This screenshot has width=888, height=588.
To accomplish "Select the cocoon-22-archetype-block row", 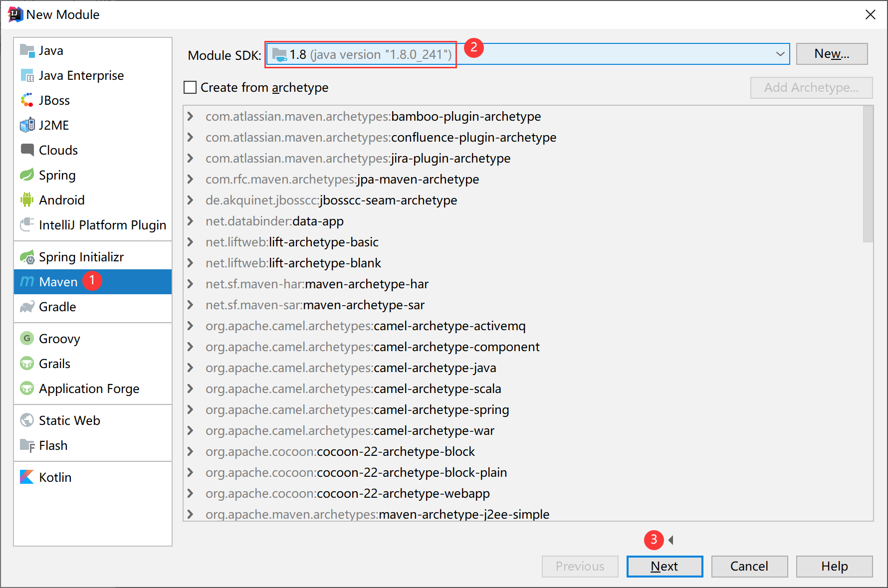I will 524,451.
